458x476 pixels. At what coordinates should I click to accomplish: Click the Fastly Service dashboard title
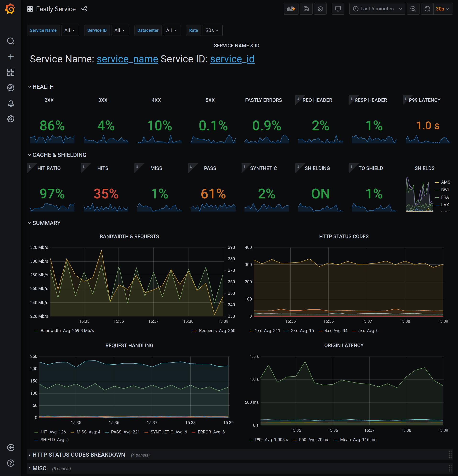click(56, 9)
